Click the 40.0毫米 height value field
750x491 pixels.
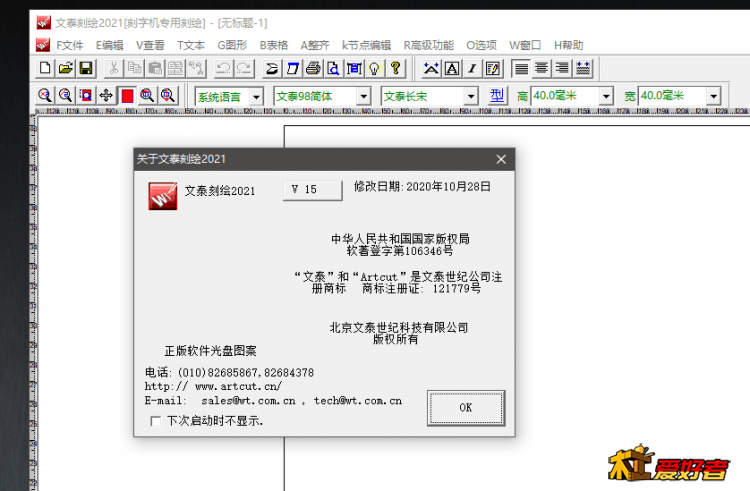(566, 96)
